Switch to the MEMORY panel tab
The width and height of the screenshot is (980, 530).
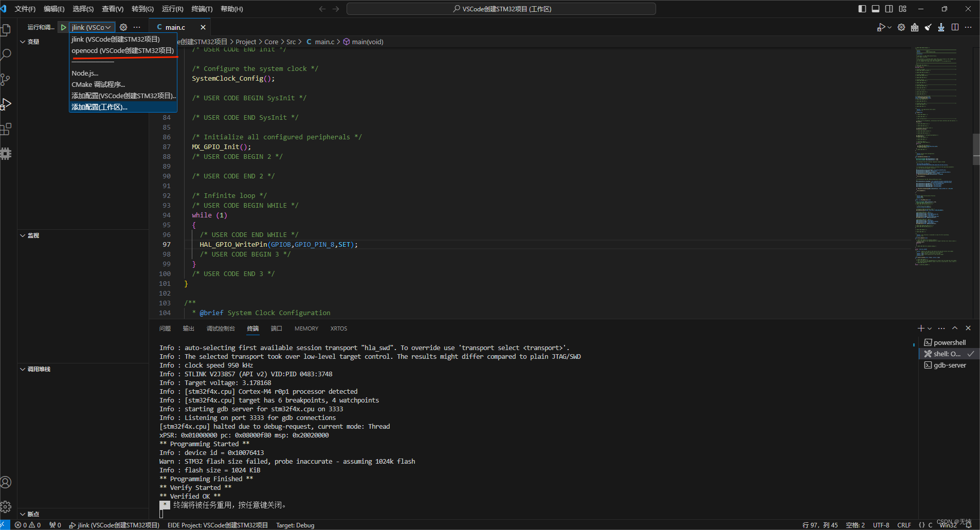[x=306, y=328]
